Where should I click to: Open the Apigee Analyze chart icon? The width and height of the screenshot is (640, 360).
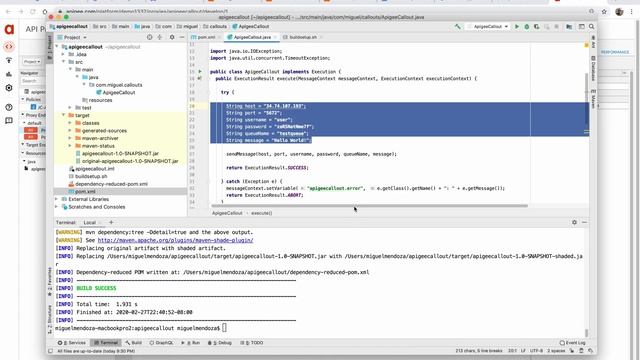point(9,74)
